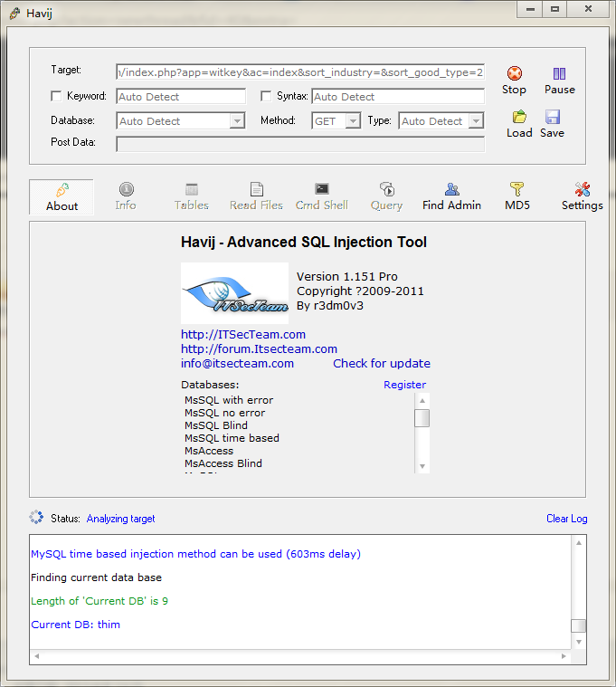
Task: Close the Havij window
Action: [588, 9]
